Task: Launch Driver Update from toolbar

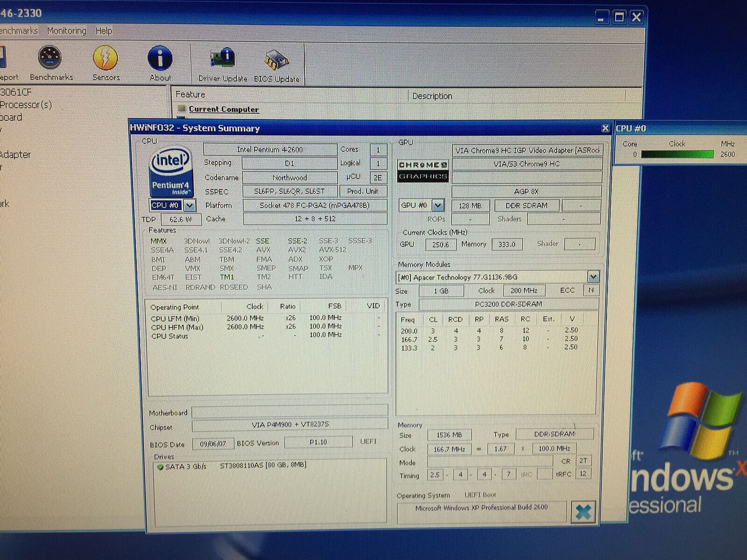Action: (x=223, y=64)
